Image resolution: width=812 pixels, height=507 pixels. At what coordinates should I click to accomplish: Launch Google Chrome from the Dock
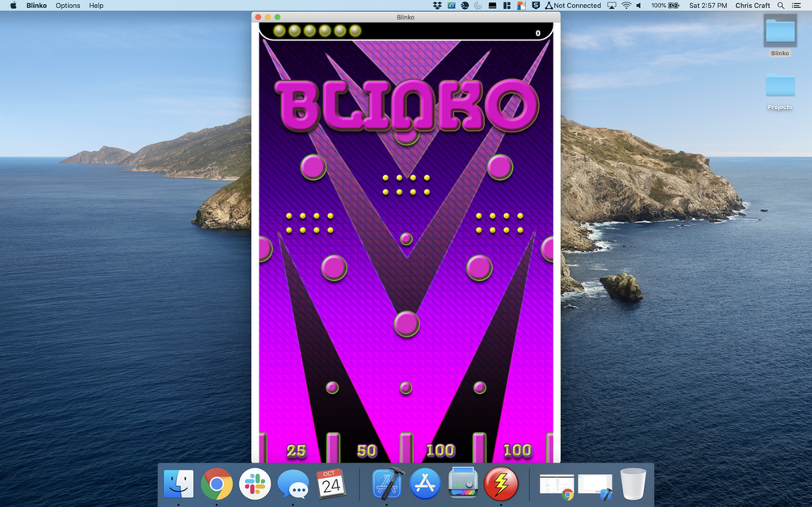pos(217,484)
